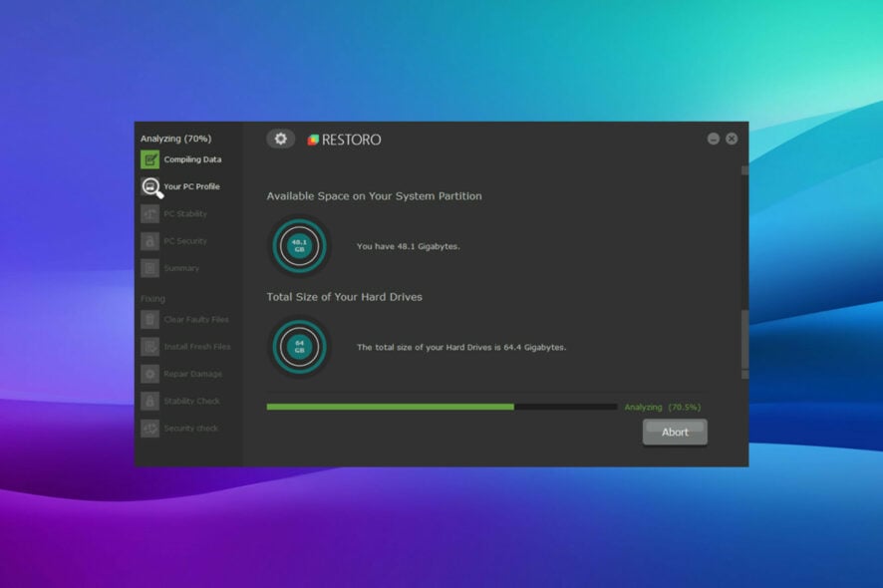Open the Summary step icon
Viewport: 883px width, 588px height.
(x=149, y=268)
